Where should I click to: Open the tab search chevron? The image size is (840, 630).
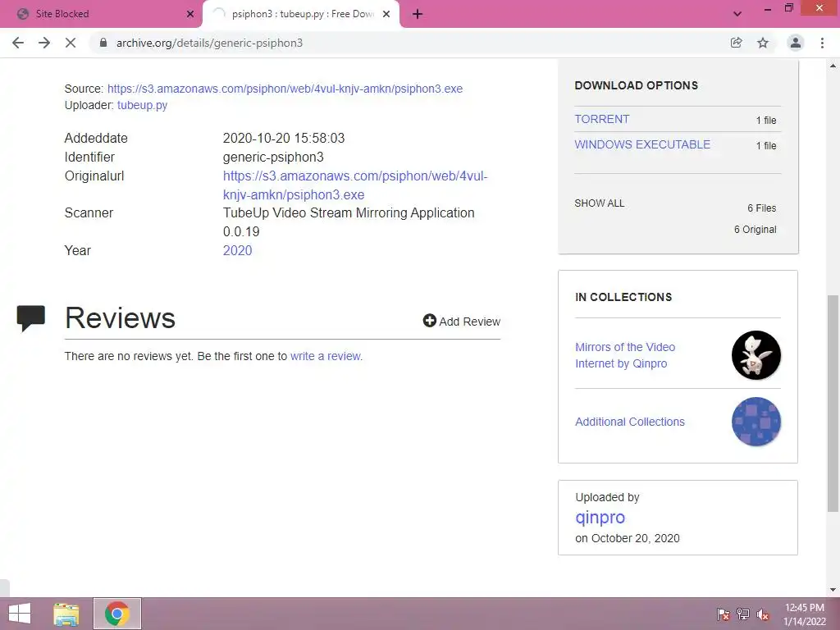click(x=737, y=15)
